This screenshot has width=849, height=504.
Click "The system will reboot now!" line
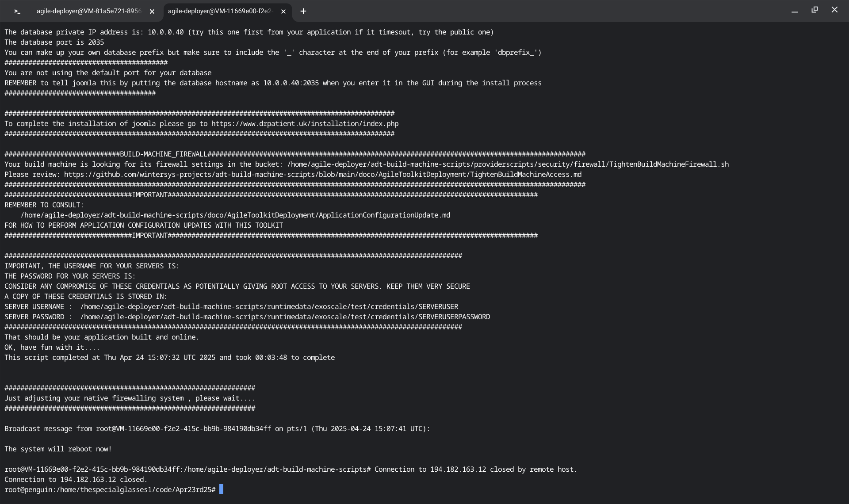click(x=58, y=449)
